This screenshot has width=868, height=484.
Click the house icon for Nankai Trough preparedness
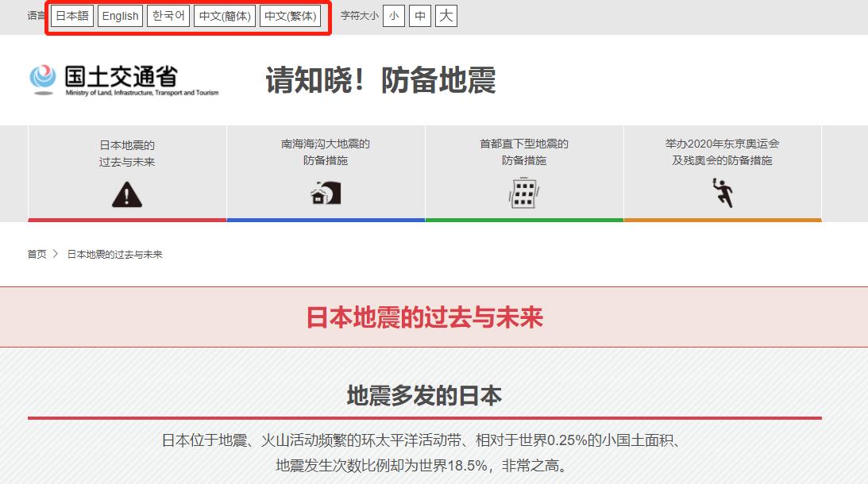pos(326,190)
